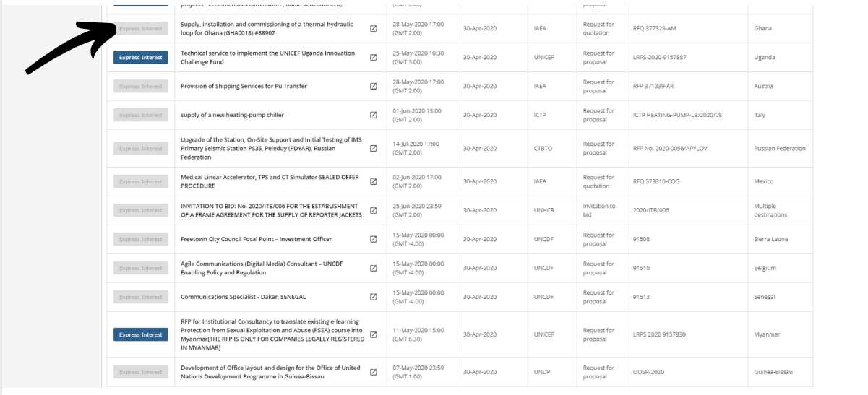This screenshot has width=868, height=395.
Task: Open external link icon for Communications Specialist Dakar
Action: pyautogui.click(x=374, y=298)
